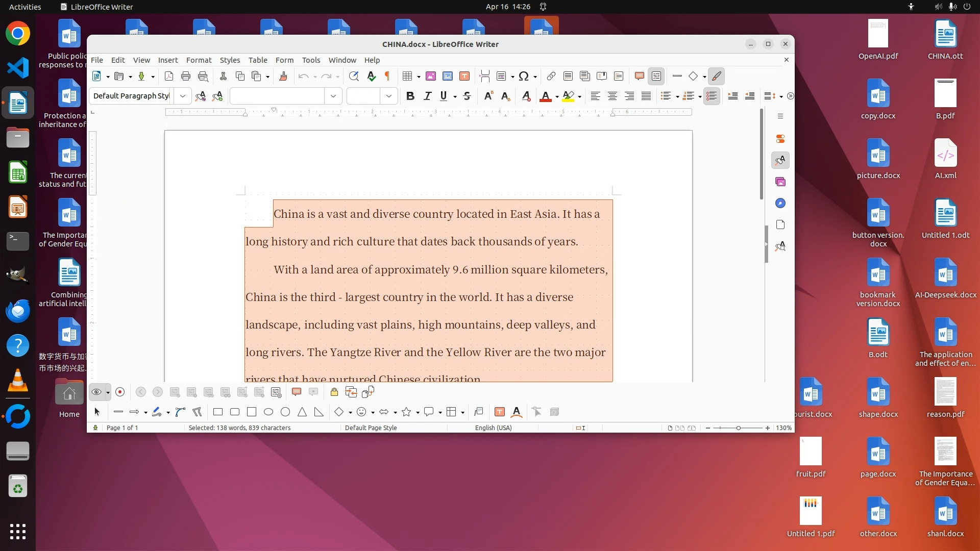980x551 pixels.
Task: Insert a special character with Omega icon
Action: [x=523, y=77]
